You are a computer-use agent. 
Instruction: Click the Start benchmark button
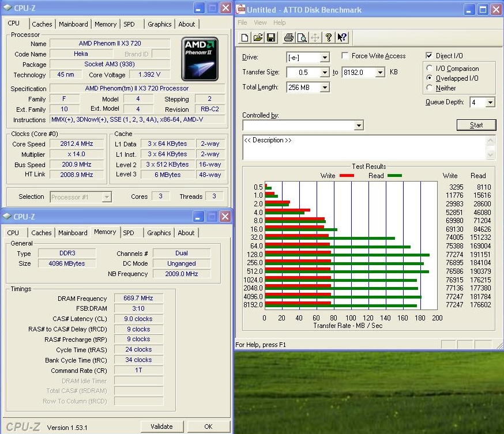(x=476, y=125)
